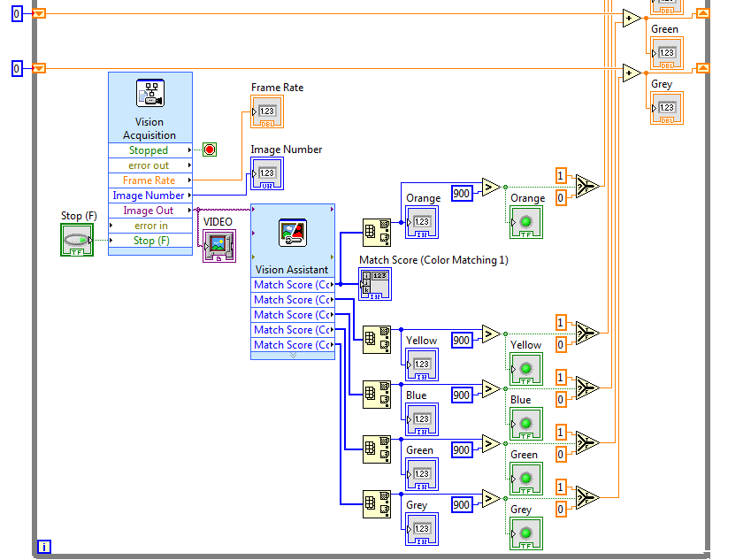Click the red loop stop condition terminal

210,150
